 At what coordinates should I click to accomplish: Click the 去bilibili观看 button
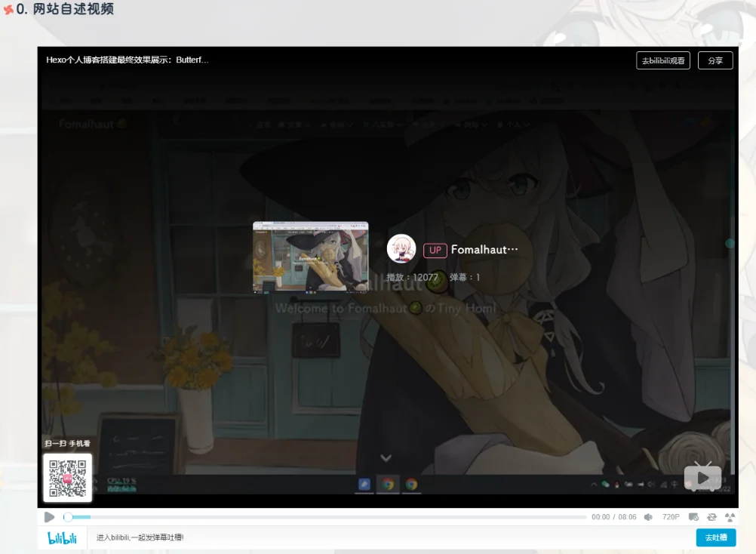tap(663, 61)
